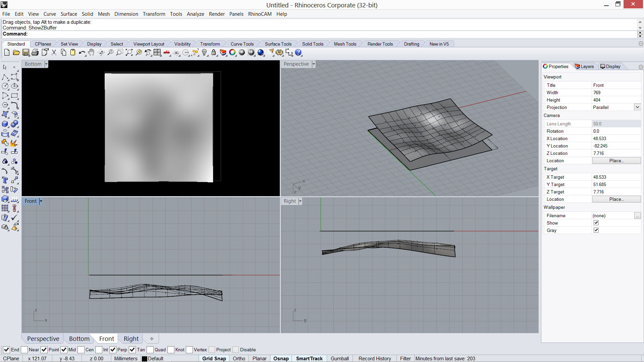Click the black Default layer swatch
Image resolution: width=644 pixels, height=362 pixels.
(x=145, y=359)
